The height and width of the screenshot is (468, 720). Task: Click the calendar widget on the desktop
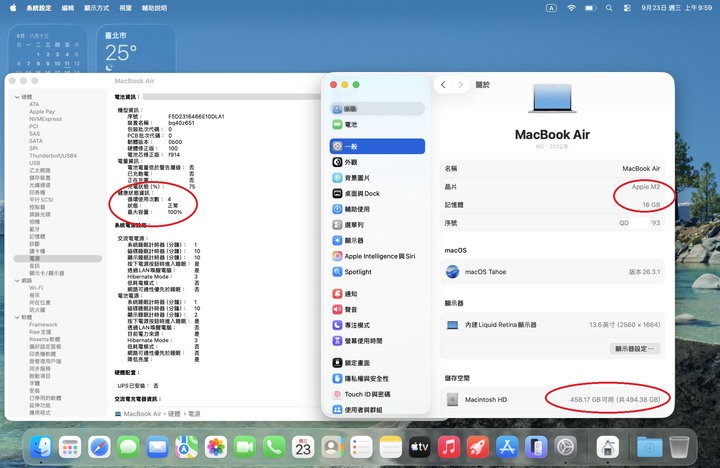point(48,49)
